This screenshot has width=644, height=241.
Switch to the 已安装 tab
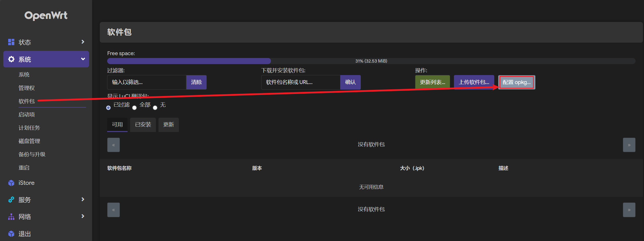pyautogui.click(x=143, y=125)
